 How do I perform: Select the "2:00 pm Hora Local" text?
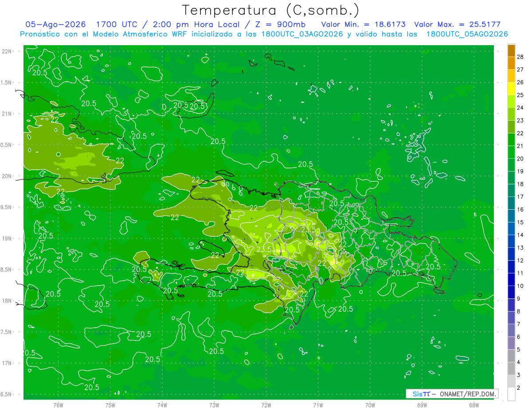pos(196,24)
